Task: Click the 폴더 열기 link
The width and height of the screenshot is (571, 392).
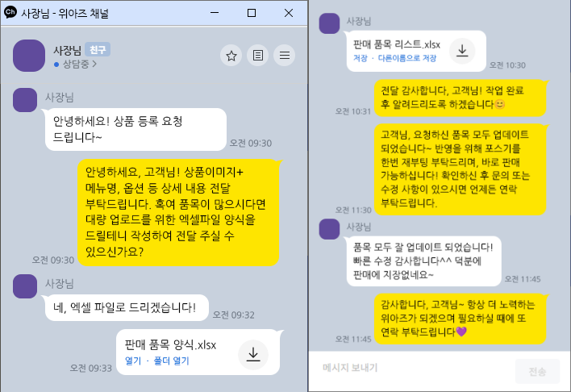Action: (x=171, y=361)
